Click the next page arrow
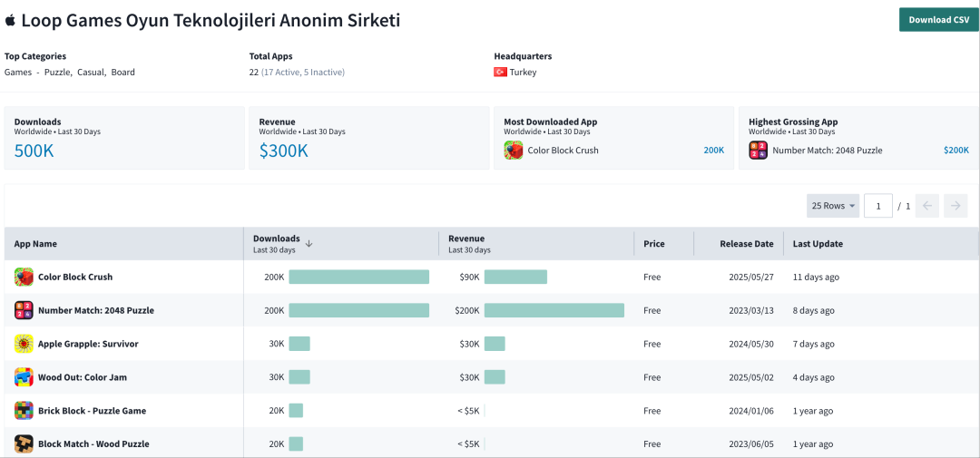 click(955, 206)
